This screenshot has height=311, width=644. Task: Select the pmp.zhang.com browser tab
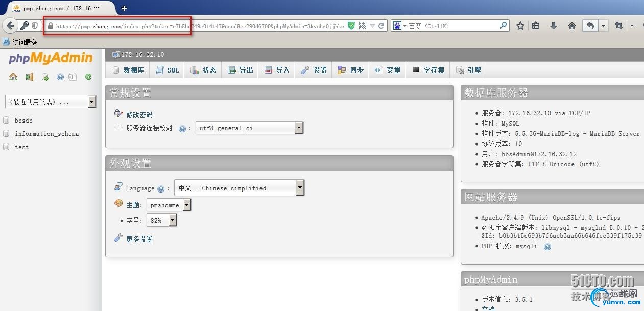[60, 8]
